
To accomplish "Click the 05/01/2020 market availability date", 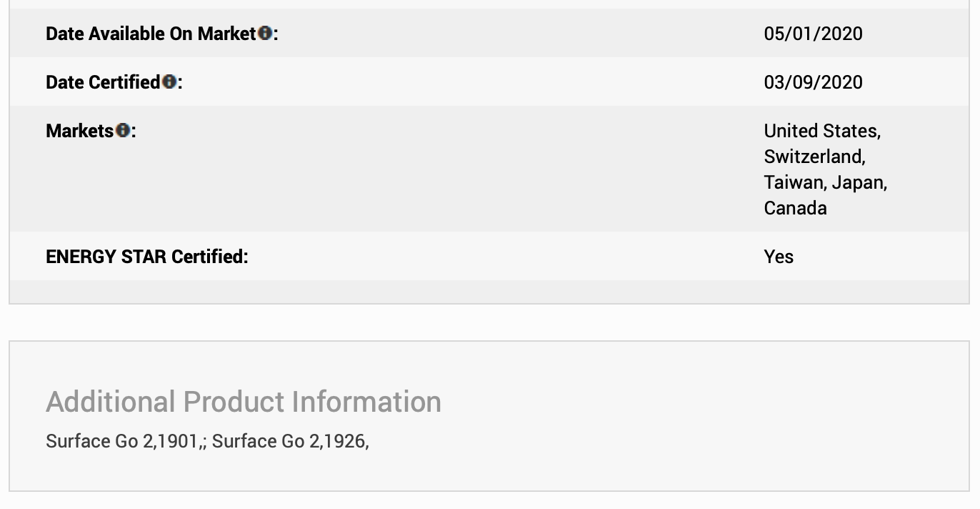I will coord(813,34).
